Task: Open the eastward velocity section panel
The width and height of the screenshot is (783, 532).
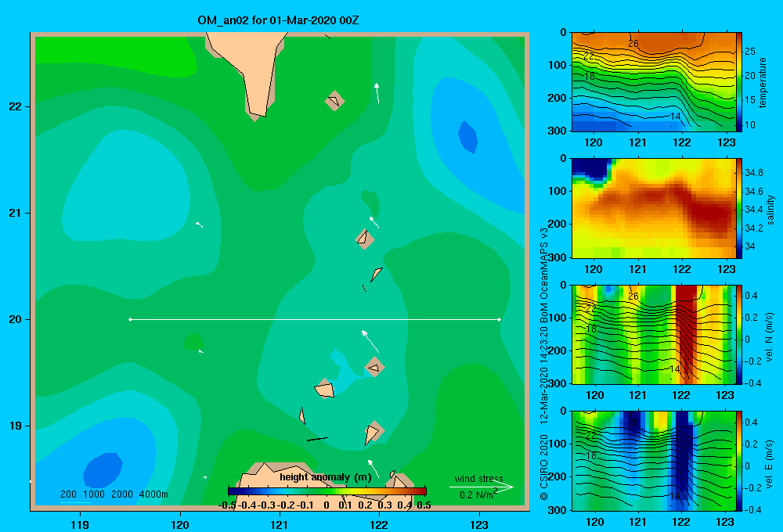Action: (x=653, y=461)
